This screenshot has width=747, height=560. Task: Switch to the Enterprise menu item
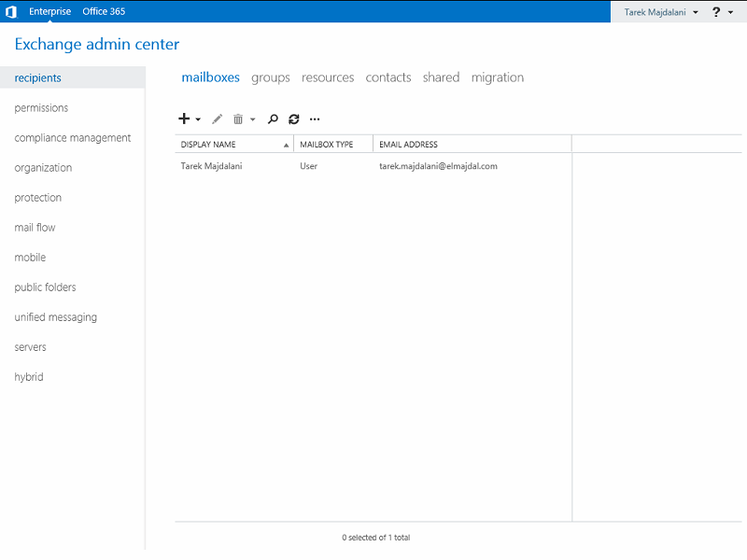pyautogui.click(x=49, y=11)
